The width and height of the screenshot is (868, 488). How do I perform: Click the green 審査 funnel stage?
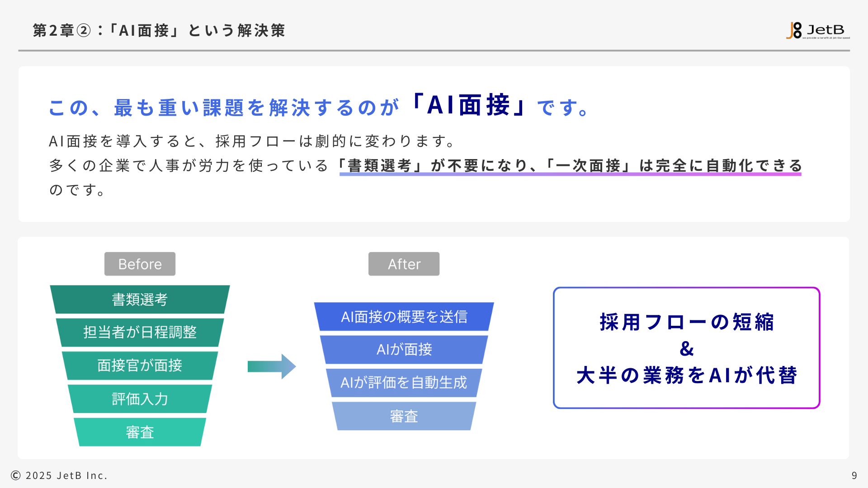pyautogui.click(x=140, y=432)
